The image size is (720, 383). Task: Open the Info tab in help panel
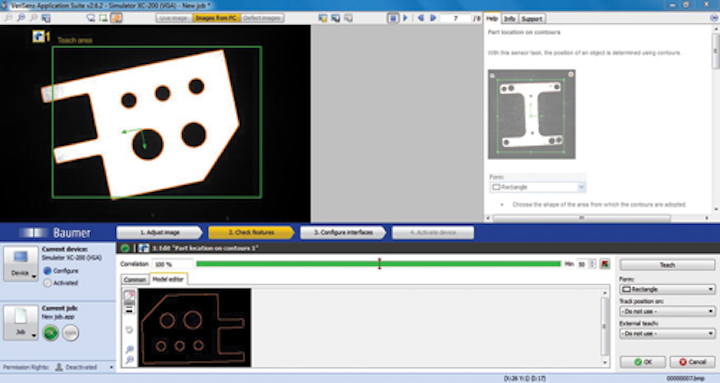coord(509,18)
